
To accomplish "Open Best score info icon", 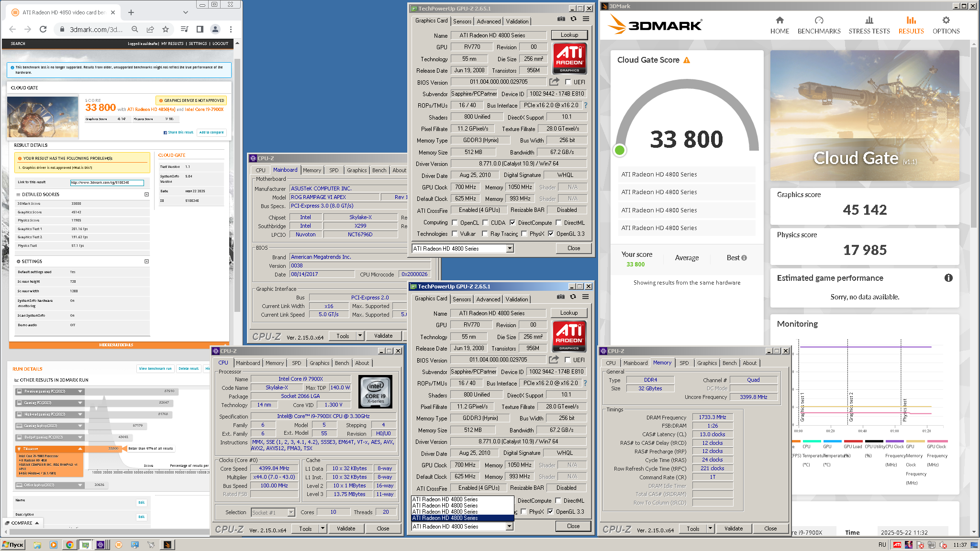I will pyautogui.click(x=744, y=258).
